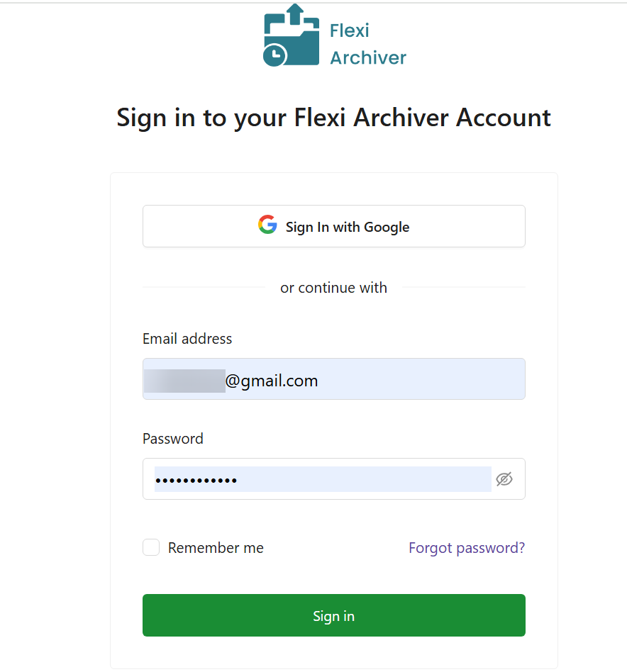This screenshot has width=627, height=672.
Task: Click the "Remember me" label text
Action: pos(216,548)
